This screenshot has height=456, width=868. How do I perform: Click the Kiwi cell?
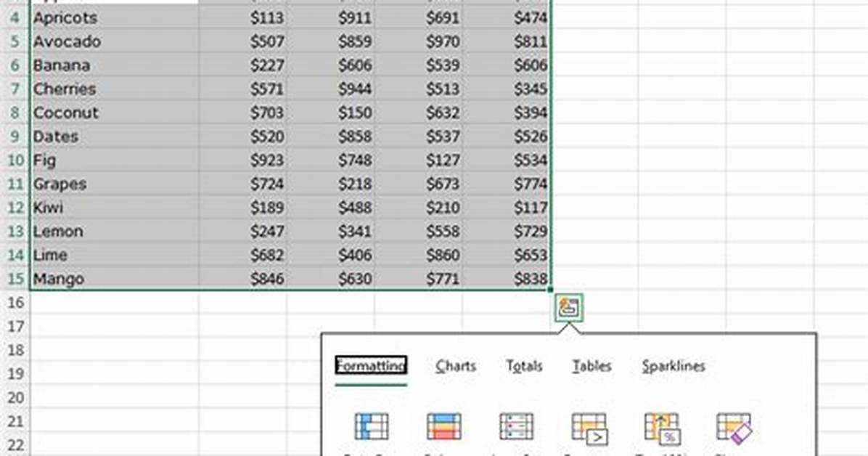[115, 208]
